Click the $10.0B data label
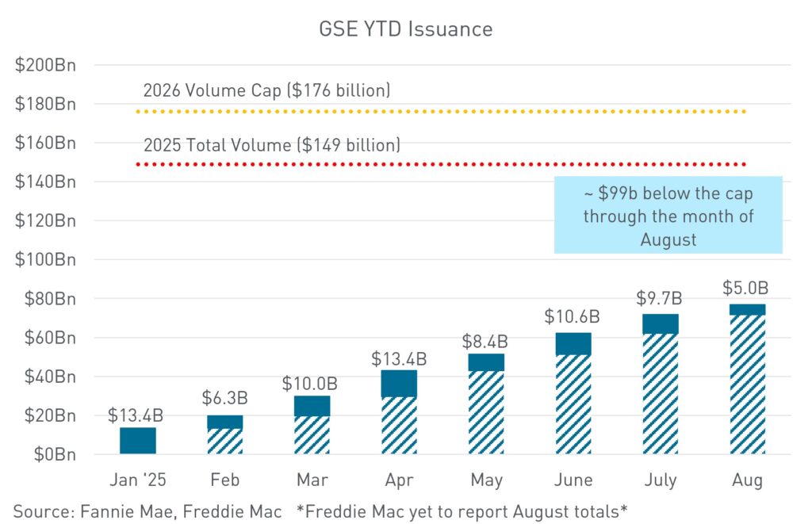 click(310, 383)
